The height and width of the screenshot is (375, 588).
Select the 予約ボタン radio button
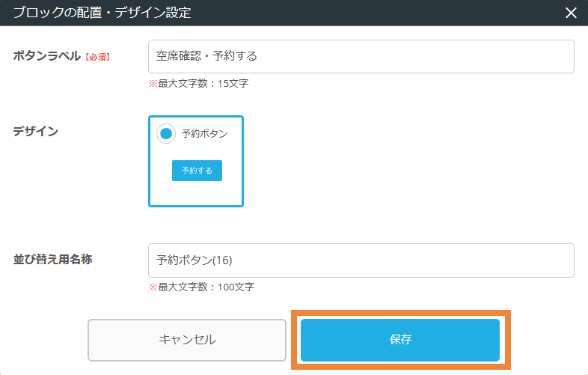166,134
